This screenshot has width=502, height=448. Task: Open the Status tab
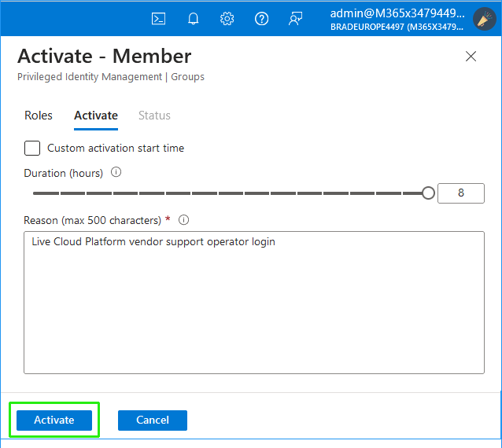click(x=154, y=116)
